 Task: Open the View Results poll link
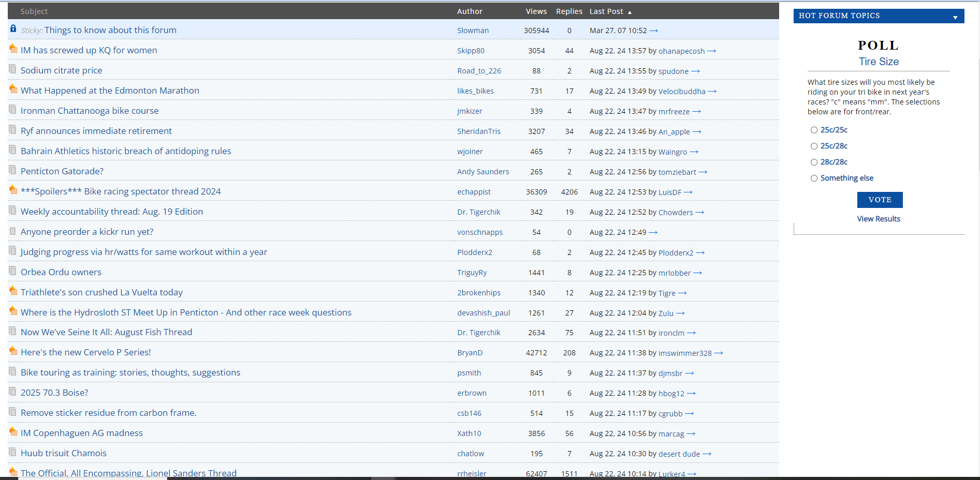coord(879,219)
